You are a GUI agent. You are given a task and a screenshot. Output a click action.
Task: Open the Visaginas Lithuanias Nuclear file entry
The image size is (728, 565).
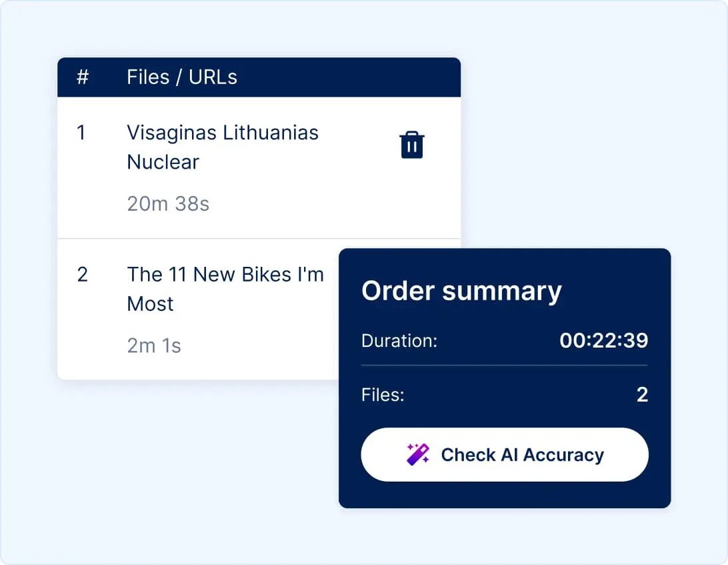223,147
